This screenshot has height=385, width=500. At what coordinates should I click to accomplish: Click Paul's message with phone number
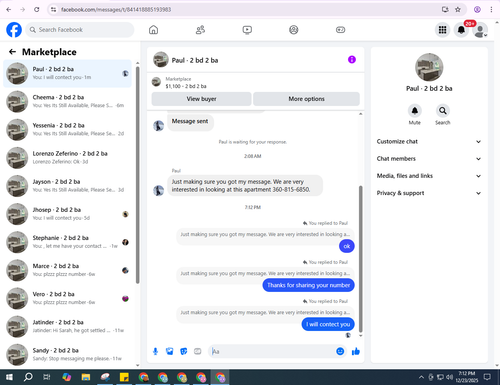(245, 186)
